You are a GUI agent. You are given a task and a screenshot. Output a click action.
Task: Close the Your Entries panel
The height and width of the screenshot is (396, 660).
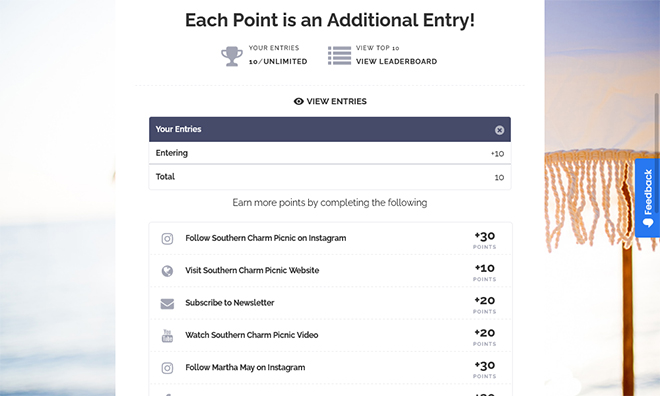pyautogui.click(x=499, y=130)
